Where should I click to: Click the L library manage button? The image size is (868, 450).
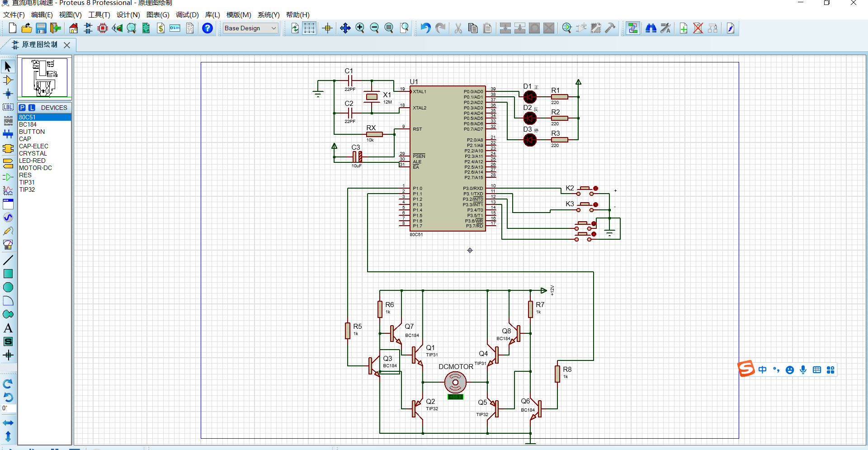coord(32,108)
